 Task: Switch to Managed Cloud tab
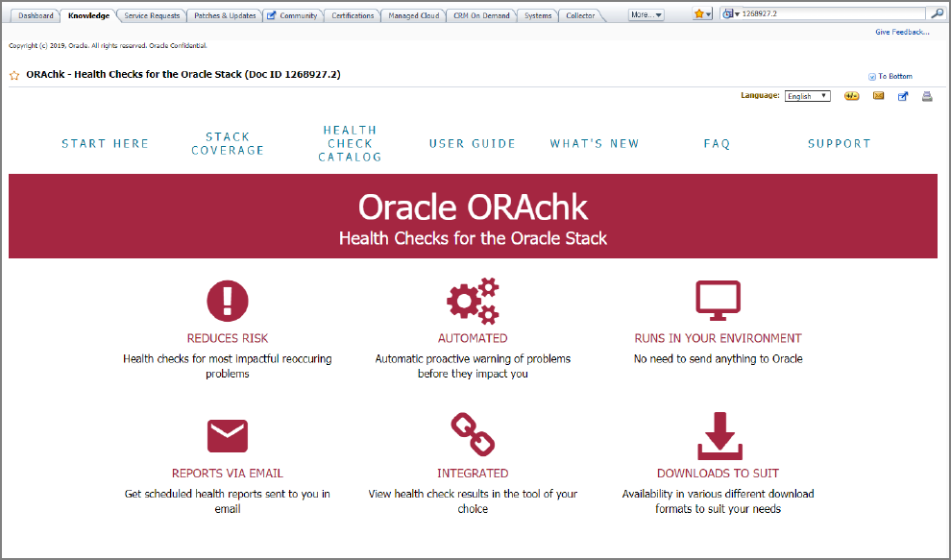click(414, 15)
